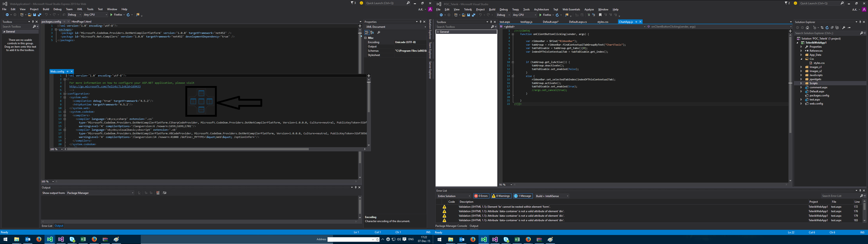The height and width of the screenshot is (244, 868).
Task: Click Save All icon in right toolbar
Action: [474, 15]
